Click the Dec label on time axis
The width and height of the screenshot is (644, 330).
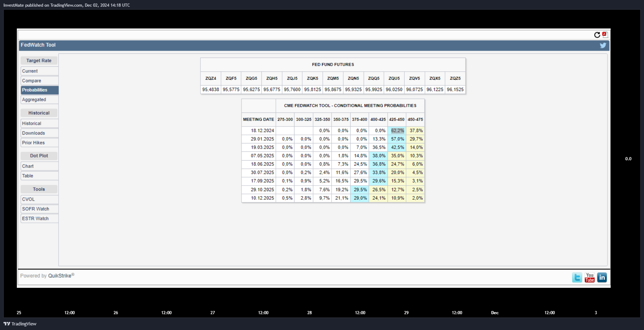495,313
